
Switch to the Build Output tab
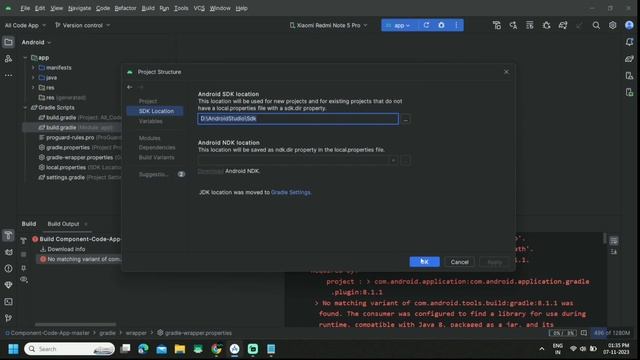[x=63, y=224]
